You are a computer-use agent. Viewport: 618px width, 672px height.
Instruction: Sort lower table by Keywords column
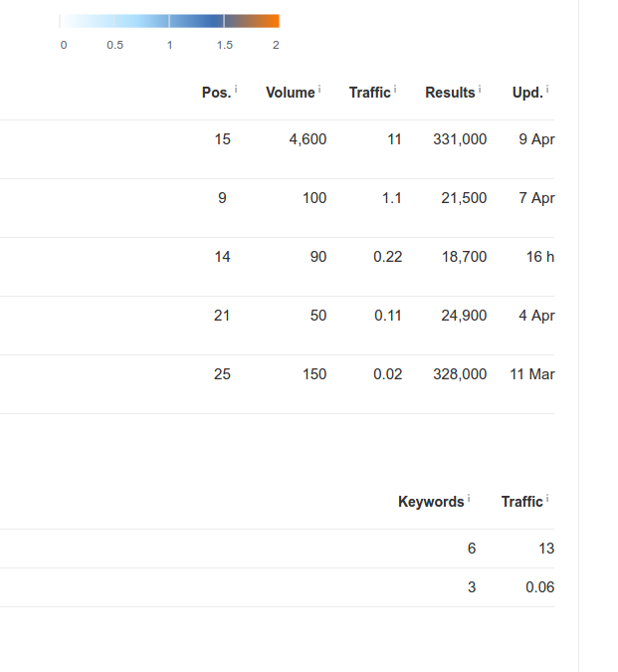click(x=431, y=502)
